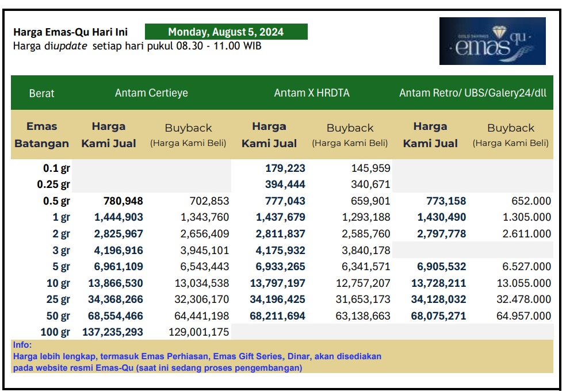Click the buyback value 6.527.000

[x=527, y=267]
